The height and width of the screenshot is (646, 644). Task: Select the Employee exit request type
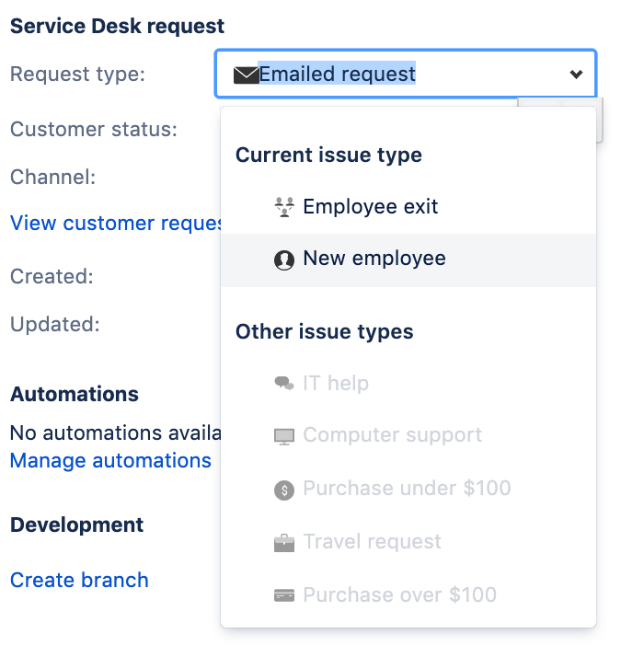click(408, 207)
